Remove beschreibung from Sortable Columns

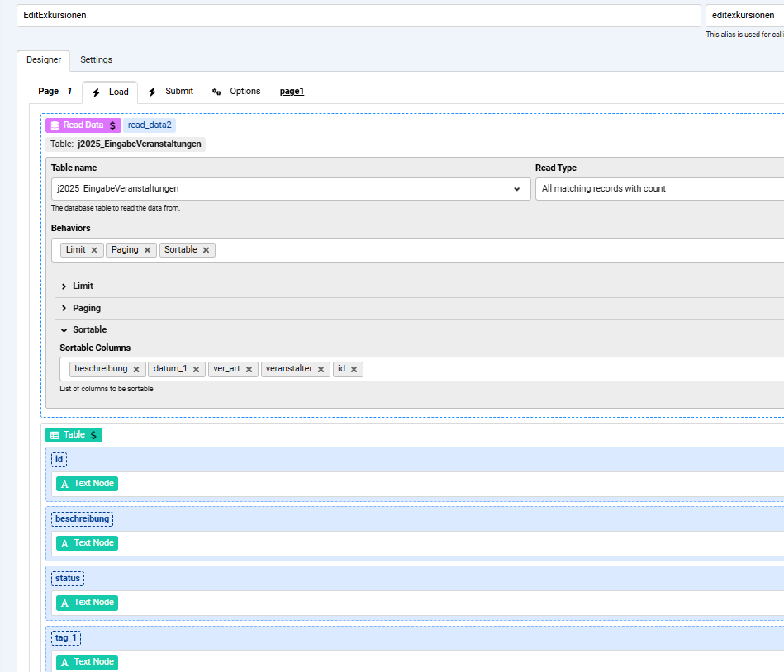point(136,369)
